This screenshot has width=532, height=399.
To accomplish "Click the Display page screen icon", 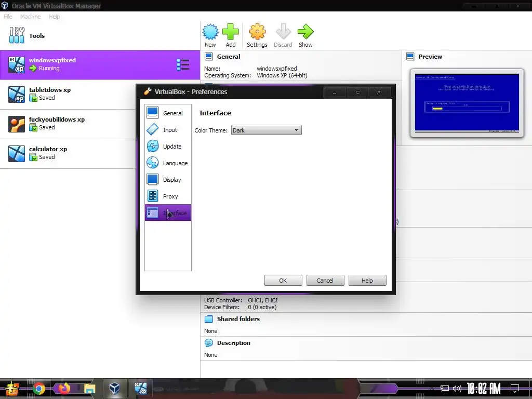I will click(x=153, y=179).
